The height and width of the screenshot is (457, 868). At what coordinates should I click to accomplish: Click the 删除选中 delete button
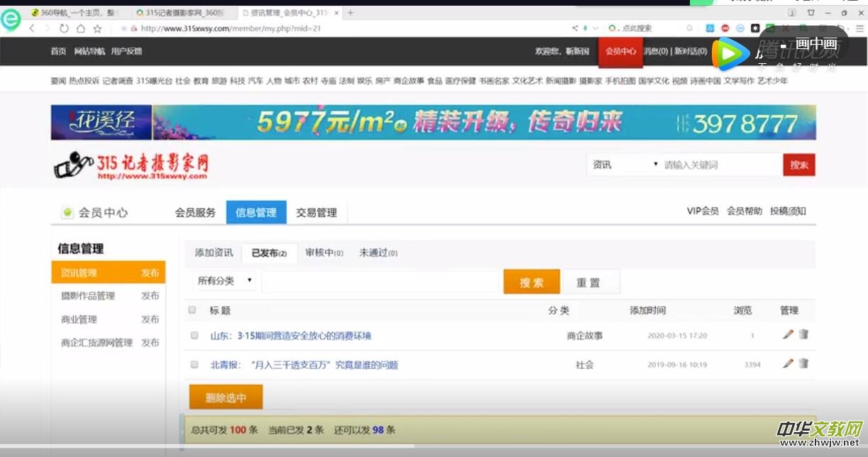[x=225, y=397]
